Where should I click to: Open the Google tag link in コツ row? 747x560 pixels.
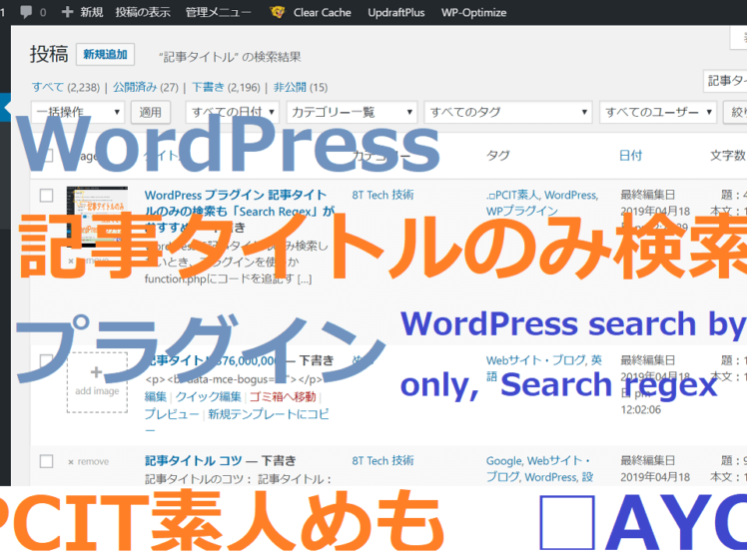pos(504,461)
